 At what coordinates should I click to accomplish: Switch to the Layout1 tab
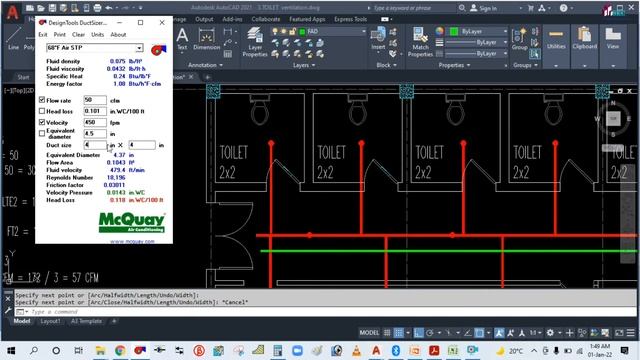tap(50, 321)
